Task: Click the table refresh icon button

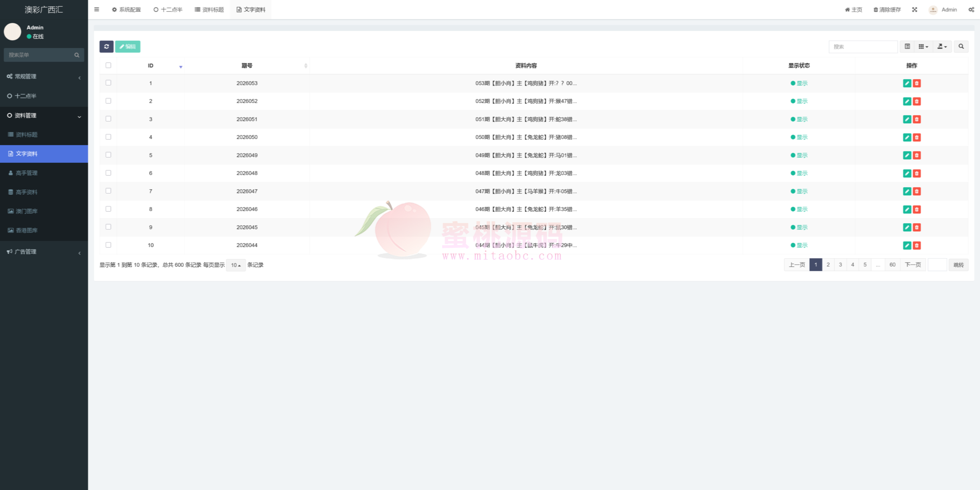Action: click(106, 46)
